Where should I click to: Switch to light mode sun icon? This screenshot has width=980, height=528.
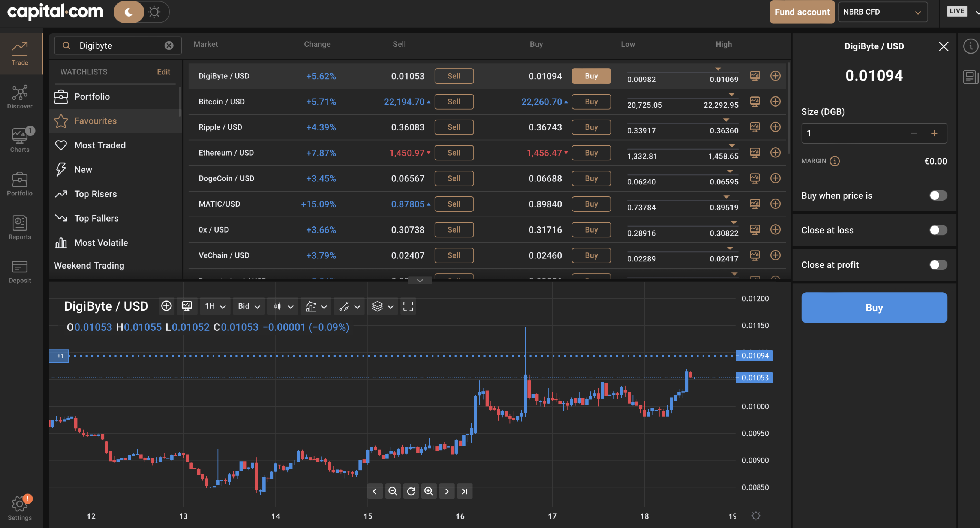[x=154, y=12]
